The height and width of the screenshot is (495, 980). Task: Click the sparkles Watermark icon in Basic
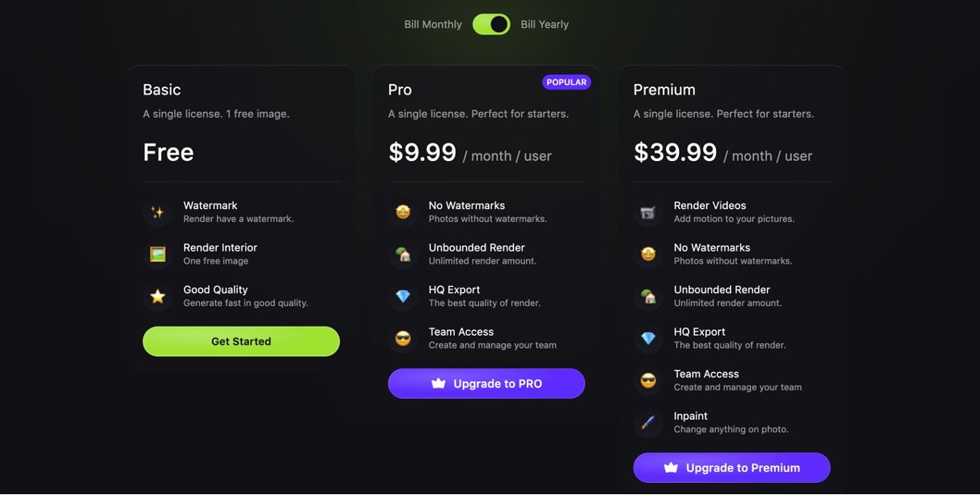[x=158, y=212]
